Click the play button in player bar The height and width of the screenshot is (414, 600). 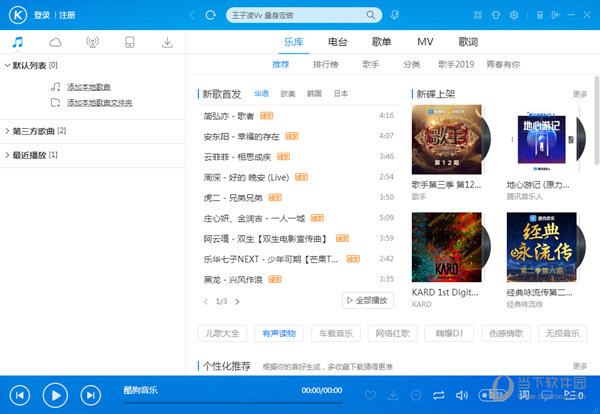(56, 395)
